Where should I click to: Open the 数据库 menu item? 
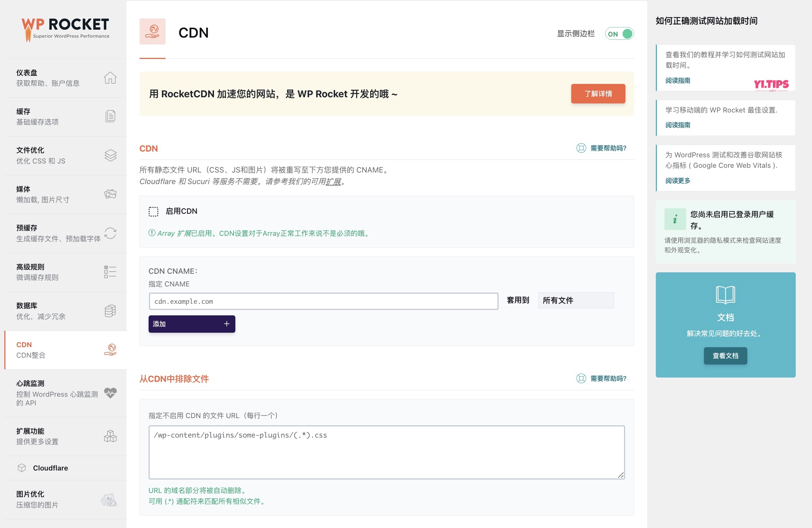coord(65,311)
